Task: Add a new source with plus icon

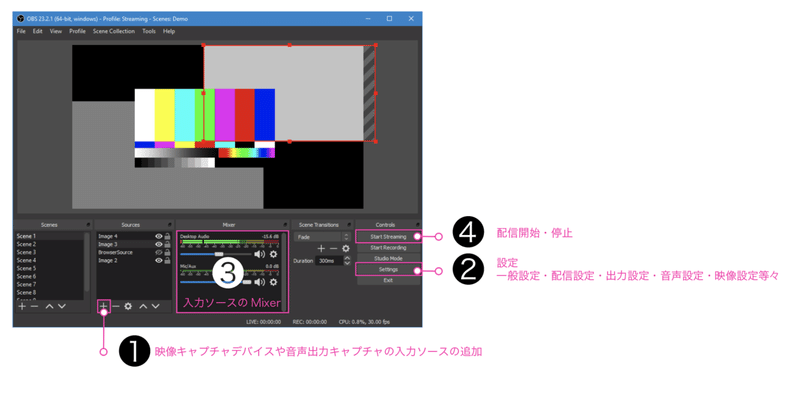Action: tap(104, 306)
